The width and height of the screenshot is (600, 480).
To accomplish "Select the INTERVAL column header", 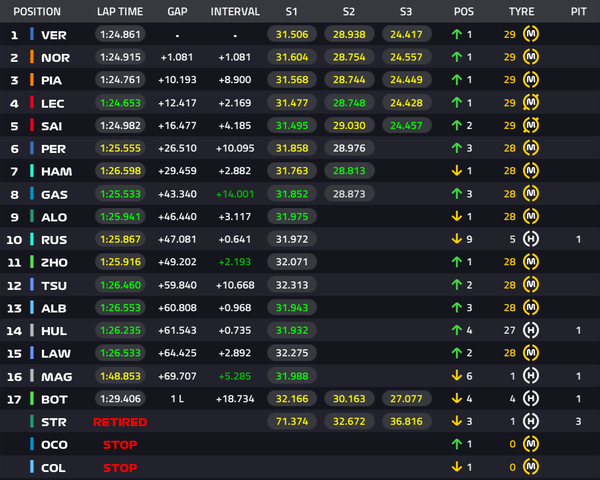I will click(x=235, y=11).
